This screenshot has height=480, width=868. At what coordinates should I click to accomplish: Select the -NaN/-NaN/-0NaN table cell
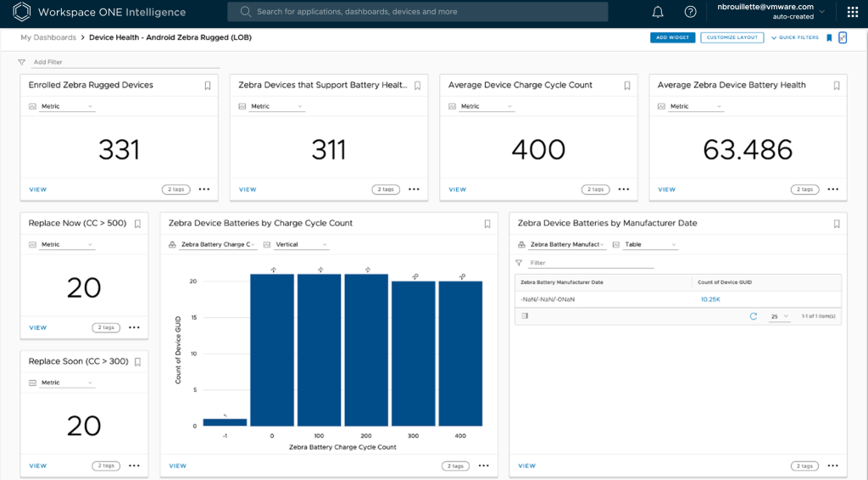tap(548, 299)
